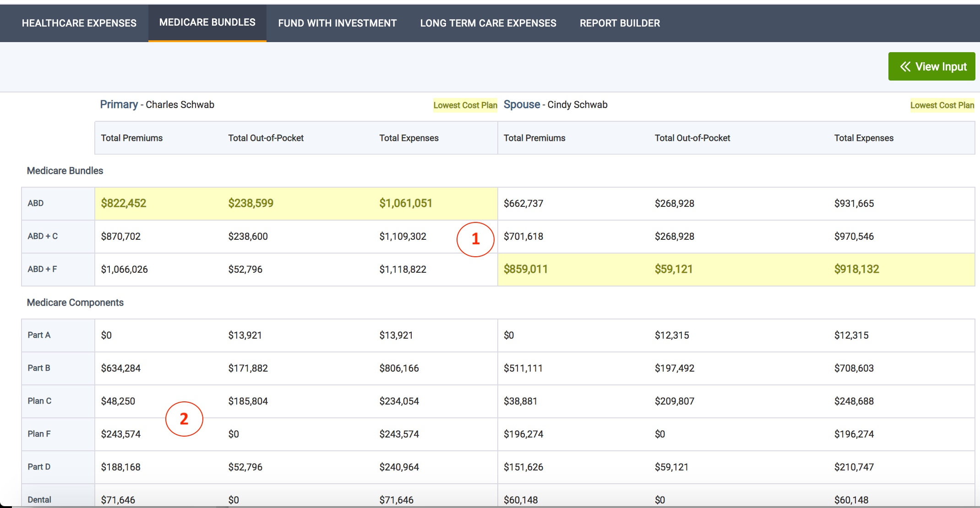Click the highlighted $238,599 out-of-pocket value
980x508 pixels.
(x=251, y=203)
